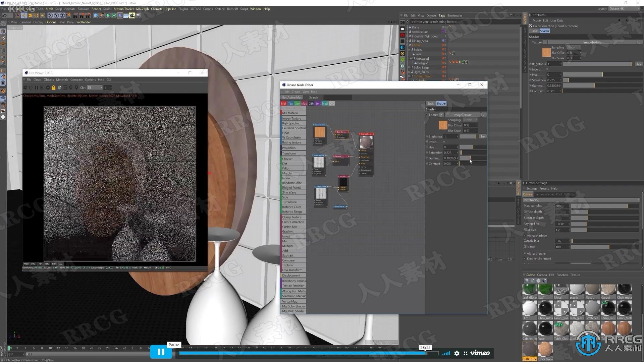Open Cloud menu in Live Viewer
This screenshot has height=362, width=644.
[37, 80]
